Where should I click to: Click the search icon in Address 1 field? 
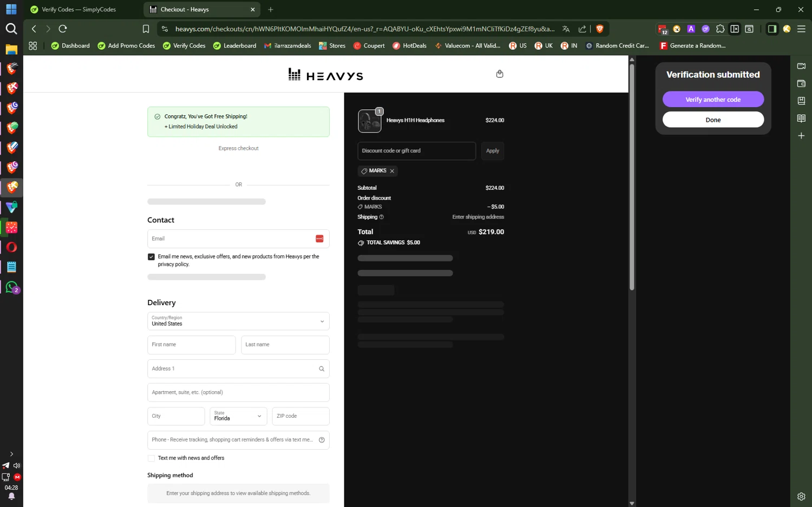[322, 369]
